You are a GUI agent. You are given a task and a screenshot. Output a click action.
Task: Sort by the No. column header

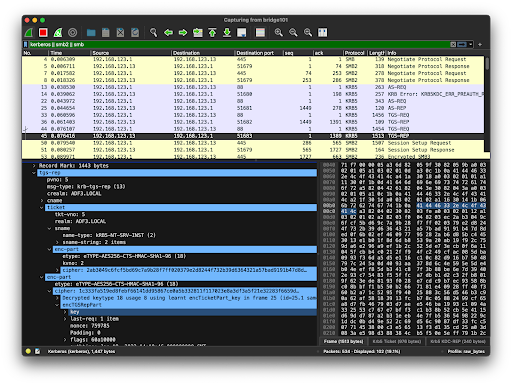pos(36,53)
